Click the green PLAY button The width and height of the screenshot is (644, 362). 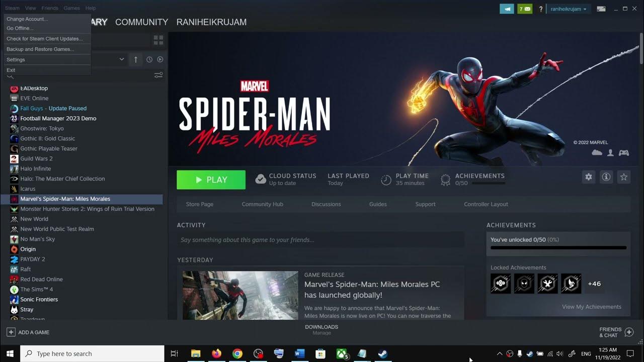(x=211, y=179)
